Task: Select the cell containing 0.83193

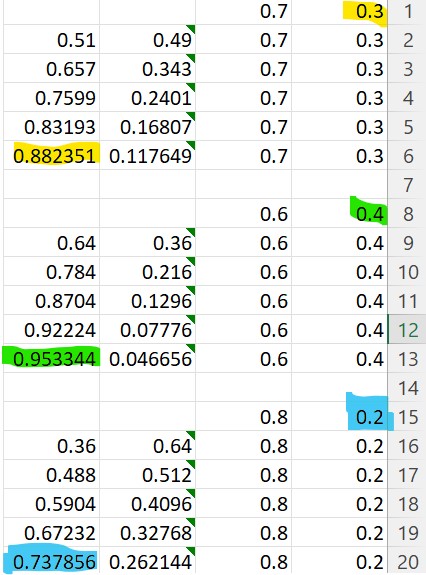Action: [x=52, y=127]
